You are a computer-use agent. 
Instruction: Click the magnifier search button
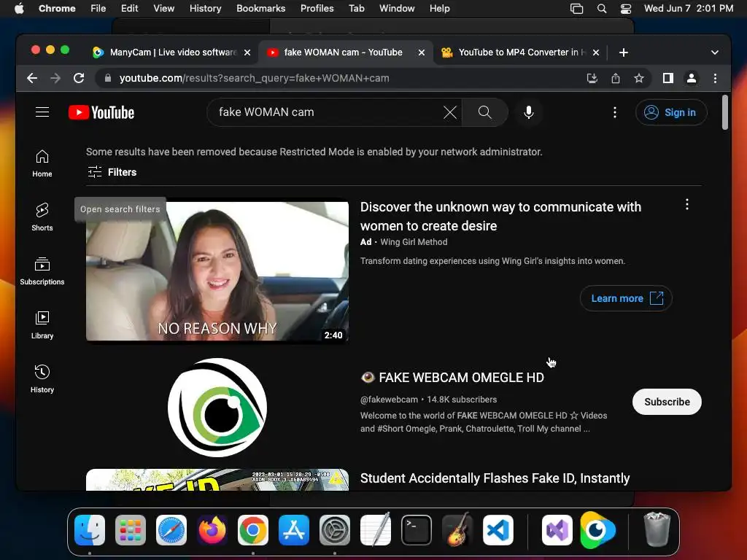(x=484, y=112)
